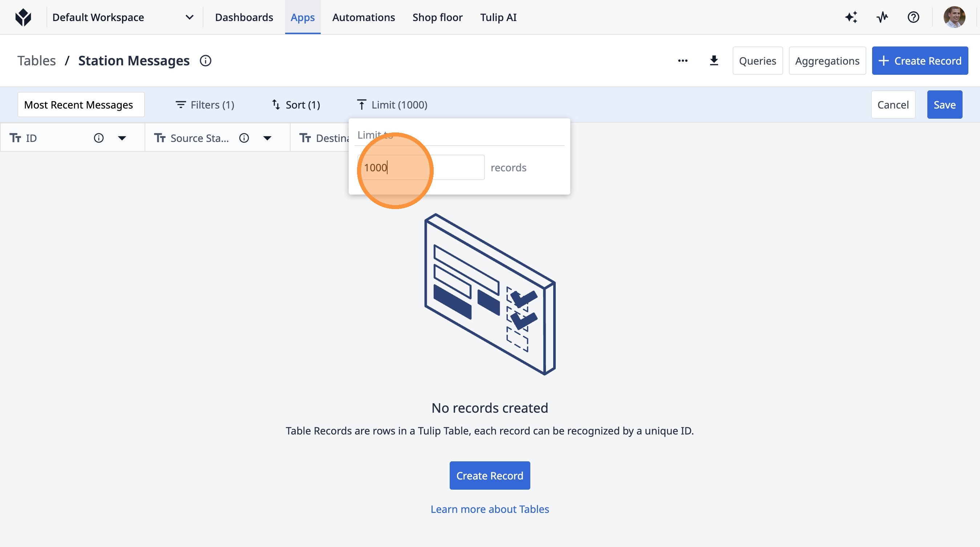Expand the Default Workspace dropdown
980x547 pixels.
[x=189, y=17]
